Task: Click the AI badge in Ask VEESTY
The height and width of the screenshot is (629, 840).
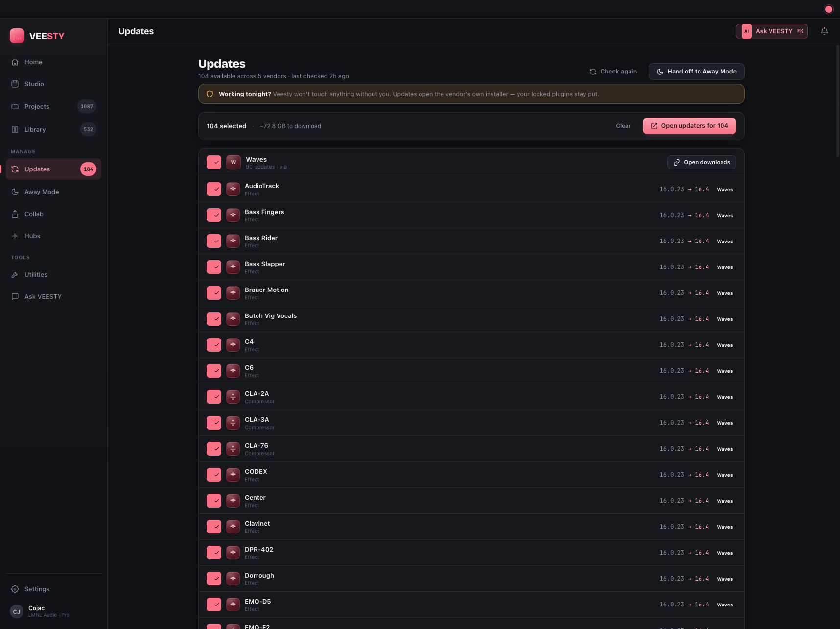Action: click(x=747, y=31)
